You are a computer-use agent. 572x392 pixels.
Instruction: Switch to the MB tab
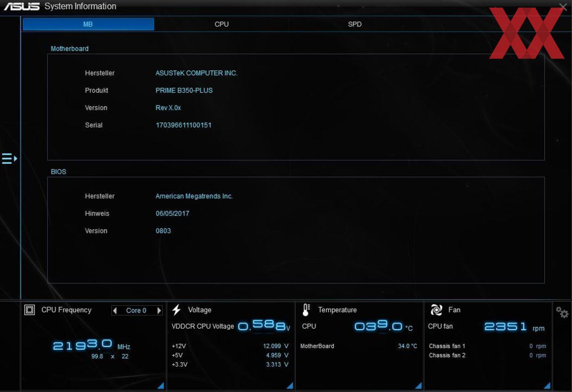(x=88, y=24)
